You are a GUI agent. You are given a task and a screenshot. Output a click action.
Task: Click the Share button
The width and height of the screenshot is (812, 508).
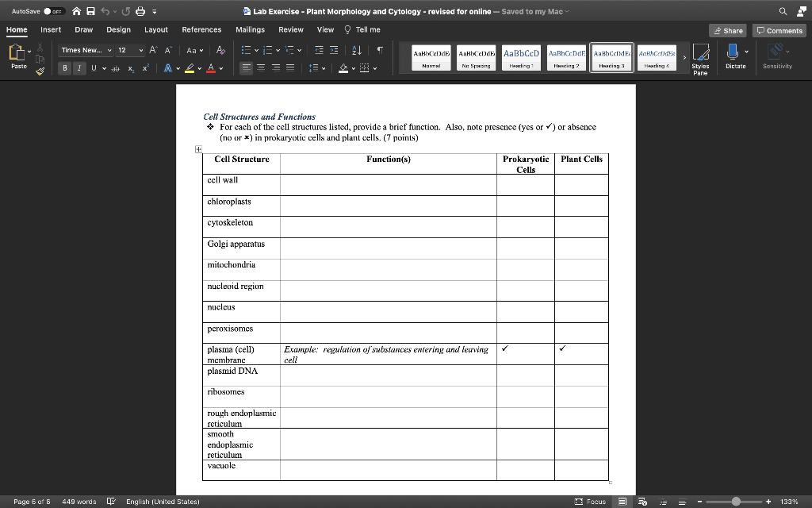[727, 30]
